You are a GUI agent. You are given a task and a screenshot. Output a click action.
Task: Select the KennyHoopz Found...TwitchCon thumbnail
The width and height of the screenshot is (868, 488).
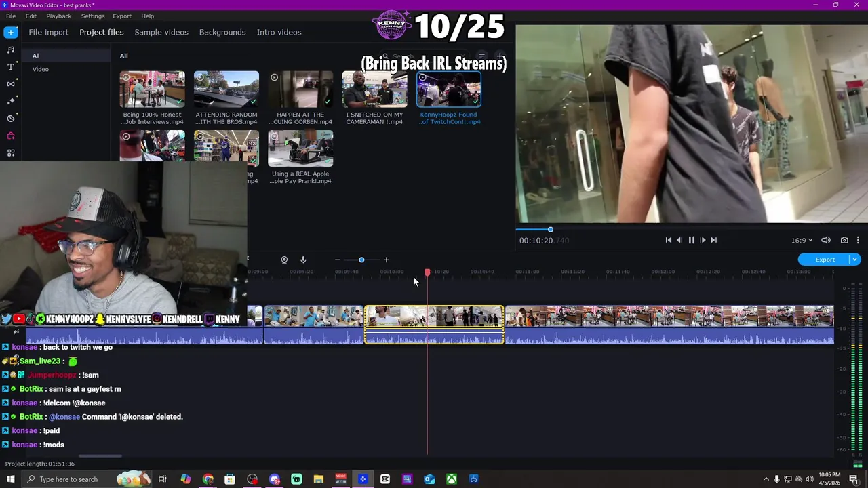[449, 89]
